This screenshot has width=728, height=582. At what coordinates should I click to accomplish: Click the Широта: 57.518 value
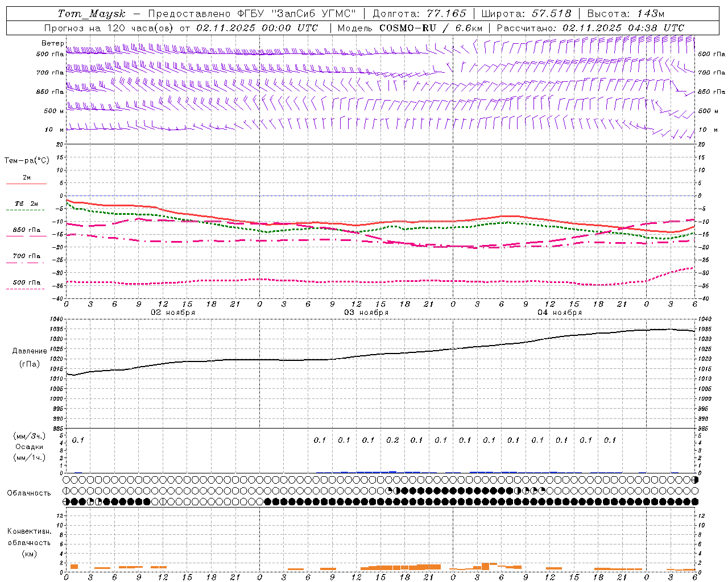526,14
